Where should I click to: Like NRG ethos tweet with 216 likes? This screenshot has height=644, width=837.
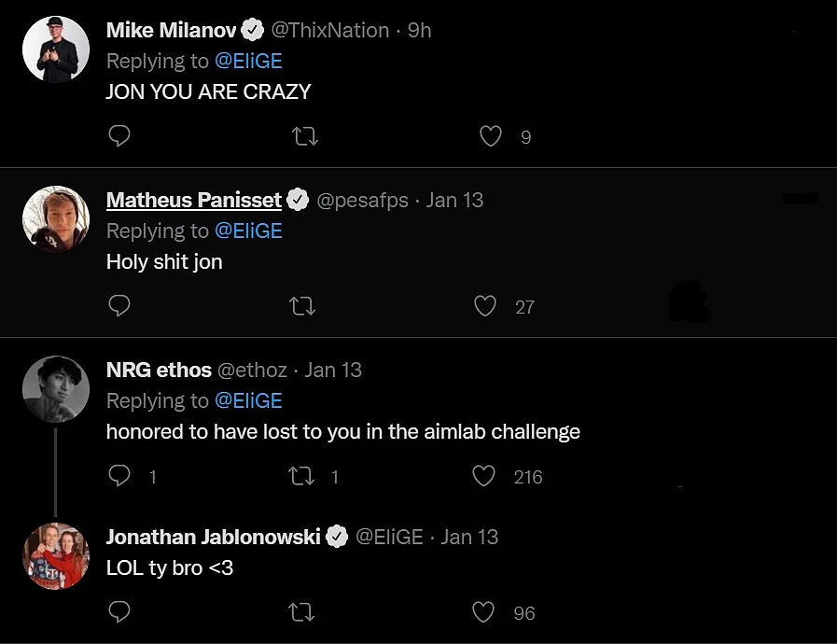[x=483, y=476]
